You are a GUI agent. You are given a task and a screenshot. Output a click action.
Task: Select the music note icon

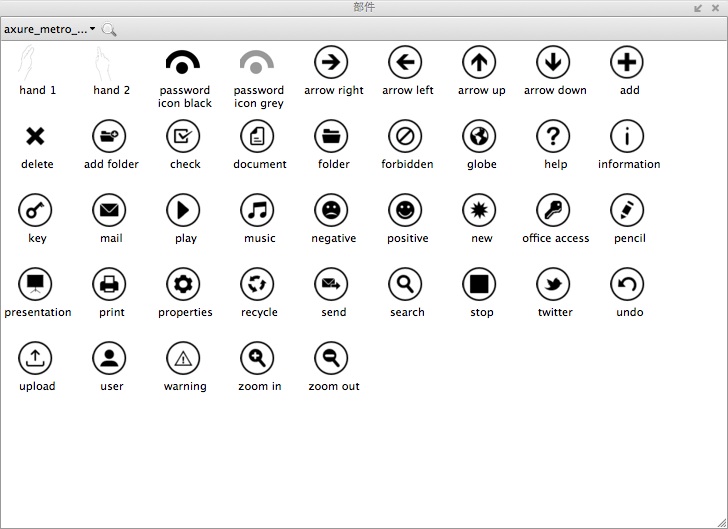coord(257,210)
